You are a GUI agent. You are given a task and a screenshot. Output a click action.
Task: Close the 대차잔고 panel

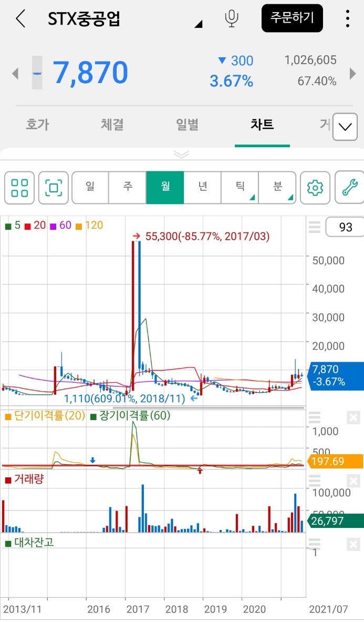(353, 544)
